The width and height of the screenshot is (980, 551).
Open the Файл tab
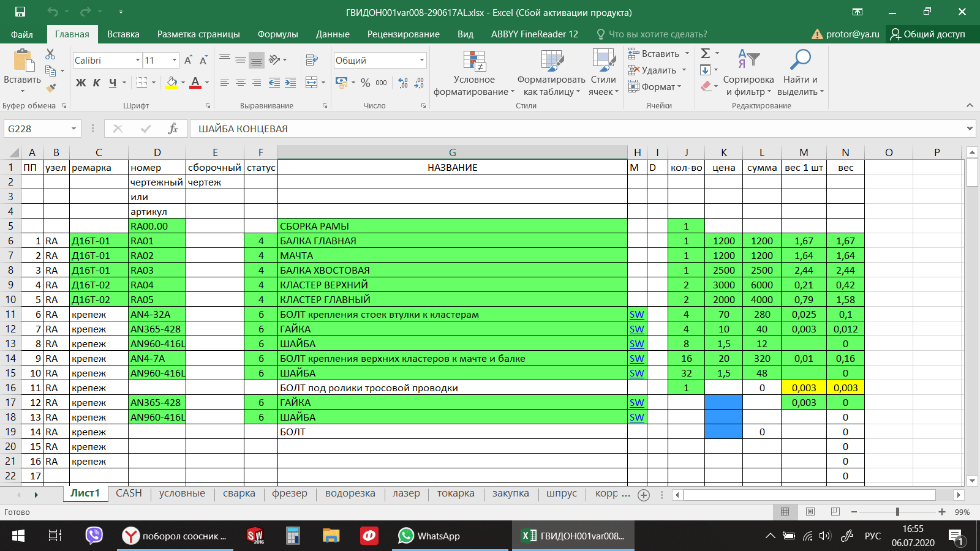[x=22, y=34]
